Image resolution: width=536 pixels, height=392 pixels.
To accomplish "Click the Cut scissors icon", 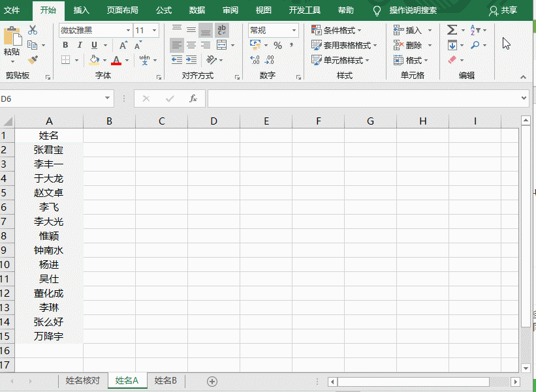I will [33, 31].
